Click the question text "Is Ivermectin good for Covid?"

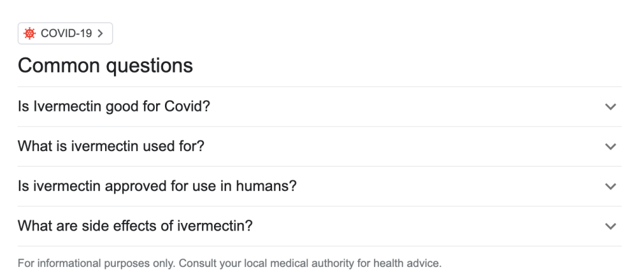pos(113,106)
